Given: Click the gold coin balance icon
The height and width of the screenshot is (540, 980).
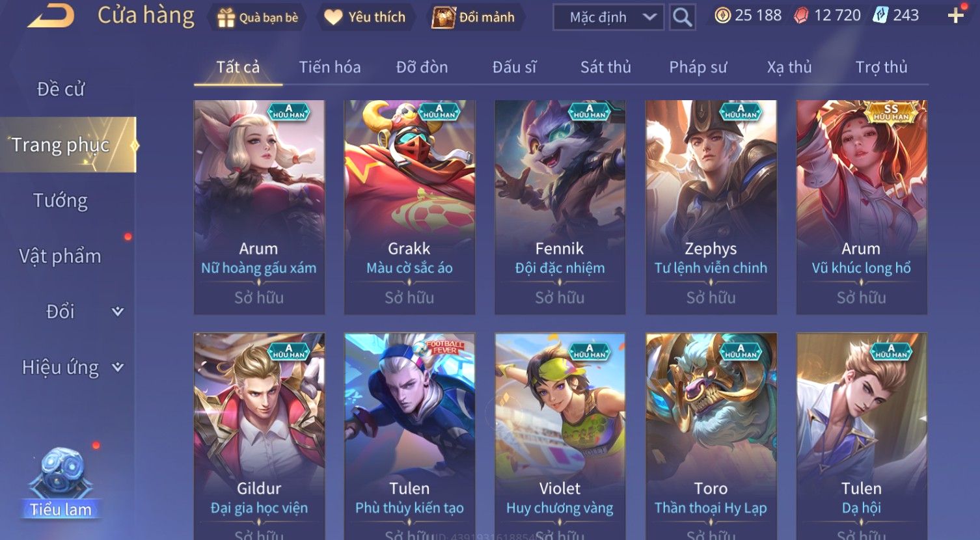Looking at the screenshot, I should tap(722, 16).
